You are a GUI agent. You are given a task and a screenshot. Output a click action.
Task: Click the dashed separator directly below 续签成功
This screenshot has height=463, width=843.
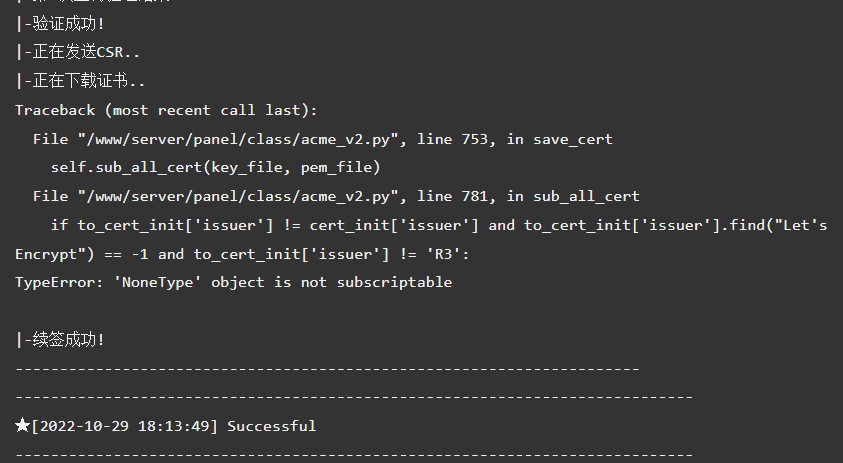click(x=327, y=369)
